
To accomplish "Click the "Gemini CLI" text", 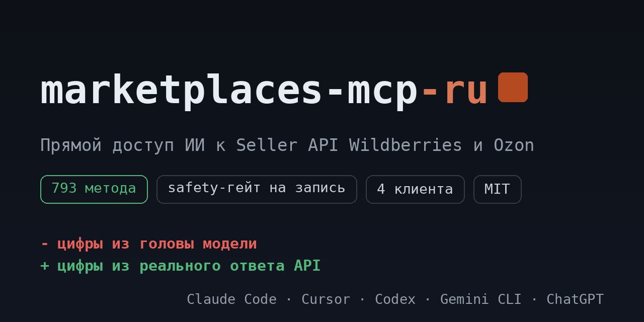I will [x=480, y=299].
